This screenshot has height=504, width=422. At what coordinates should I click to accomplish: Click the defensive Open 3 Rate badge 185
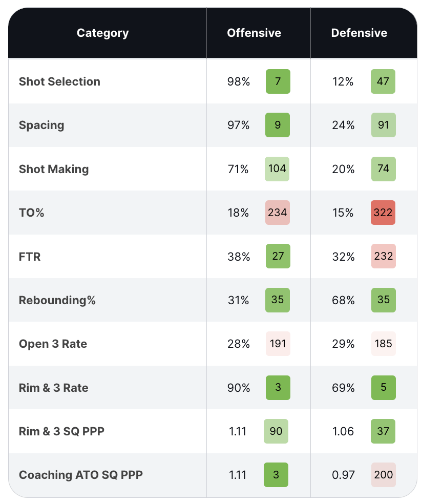(383, 344)
